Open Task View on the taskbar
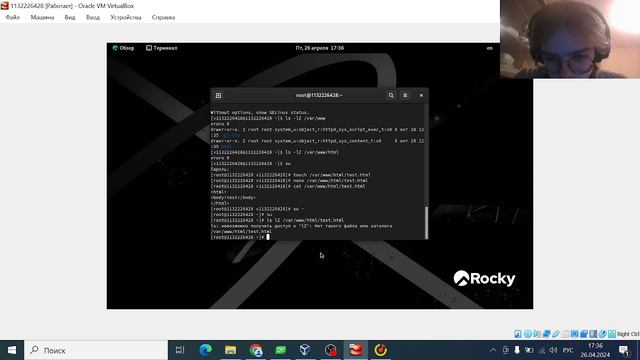The height and width of the screenshot is (360, 640). [x=180, y=350]
